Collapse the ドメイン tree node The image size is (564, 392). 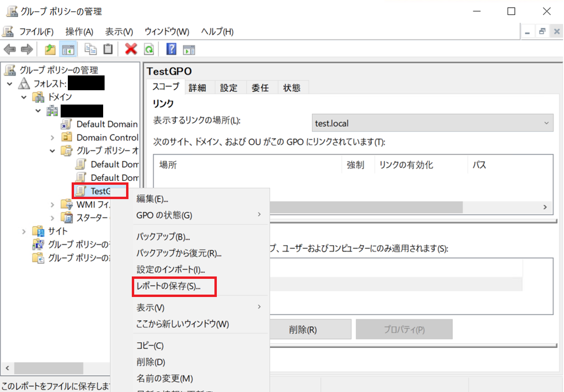(24, 97)
